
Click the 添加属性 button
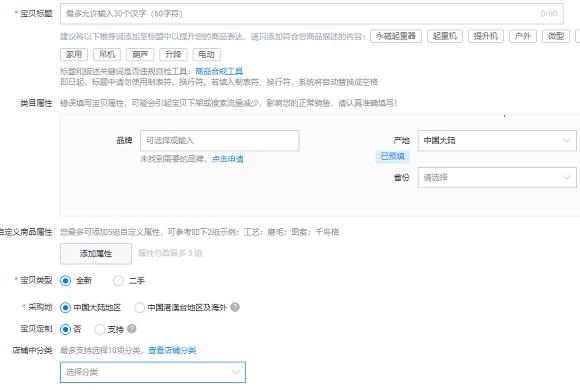coord(96,253)
